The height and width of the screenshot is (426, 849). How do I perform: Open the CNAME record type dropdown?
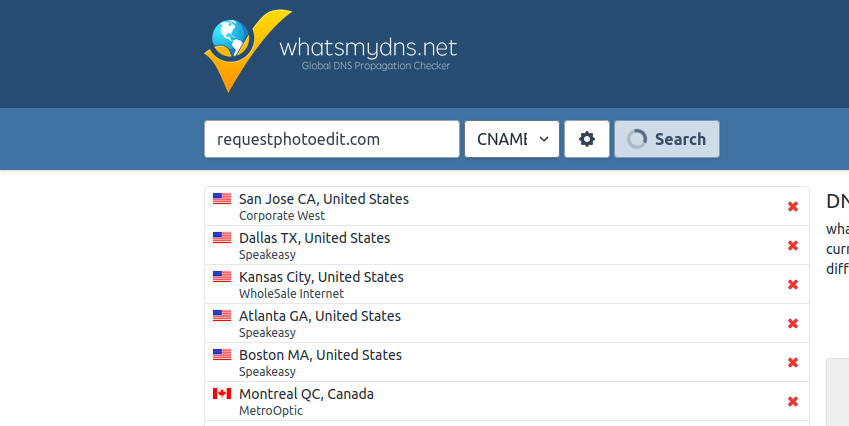512,139
